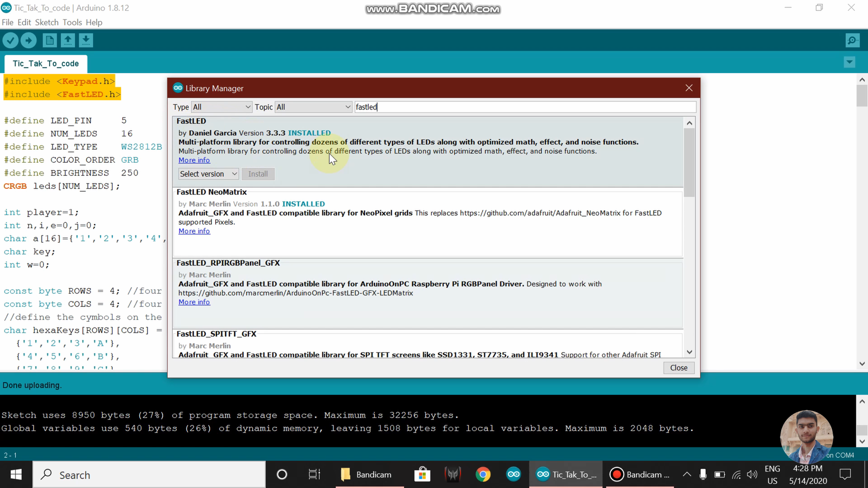Open the Edit menu
Viewport: 868px width, 488px height.
click(x=24, y=22)
